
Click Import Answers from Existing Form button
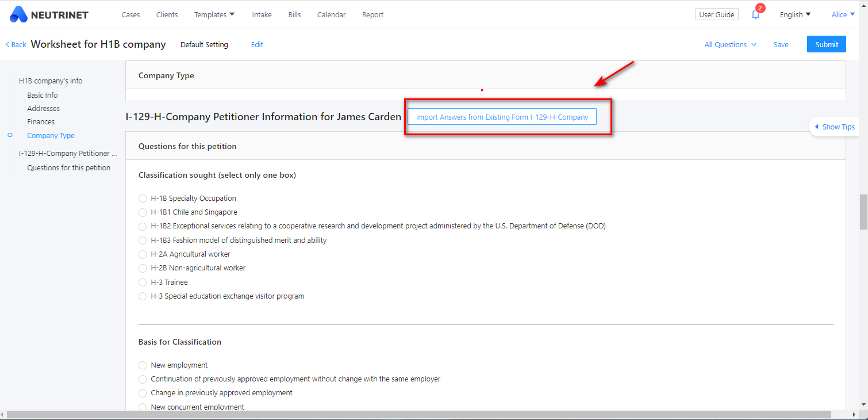pos(502,117)
